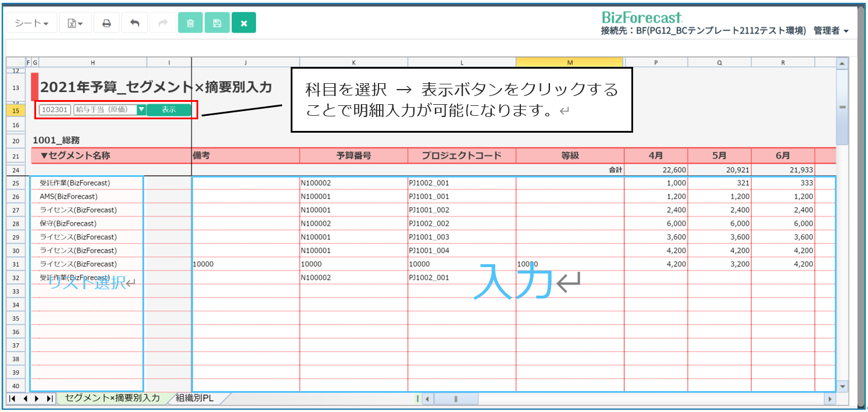Screen dimensions: 868x412
Task: Click the 102301 account code field
Action: point(55,109)
